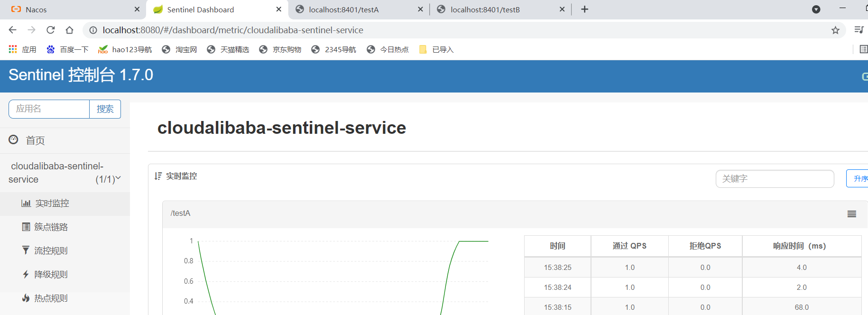View site information icon in address bar

coord(93,30)
